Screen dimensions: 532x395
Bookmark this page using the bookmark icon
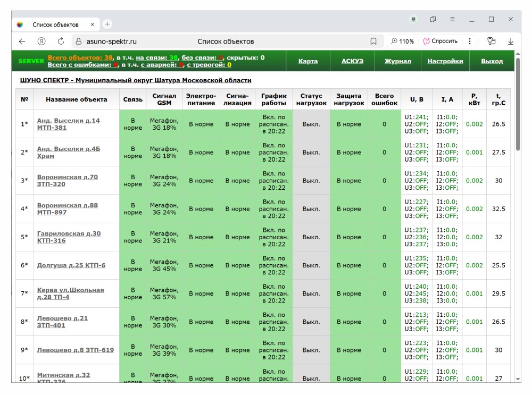click(x=373, y=41)
